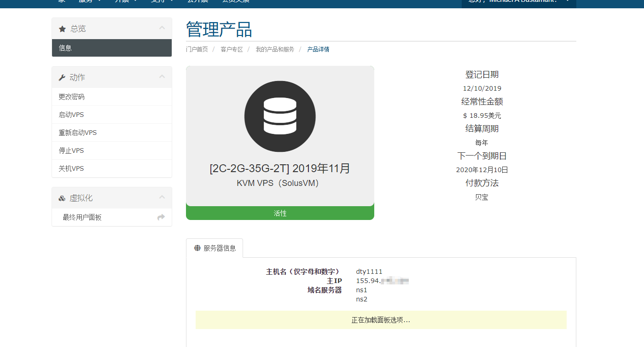Click the cubes icon beside 虚拟化
This screenshot has width=644, height=347.
(62, 198)
